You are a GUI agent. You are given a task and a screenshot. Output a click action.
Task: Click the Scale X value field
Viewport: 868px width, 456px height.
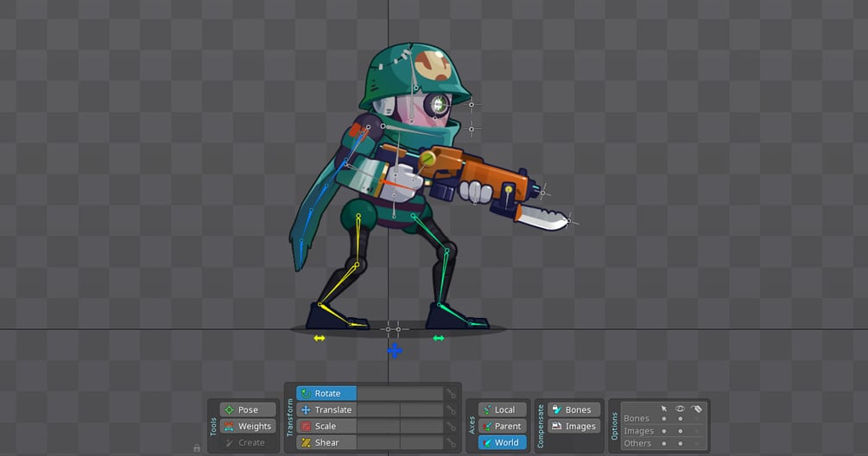(378, 426)
